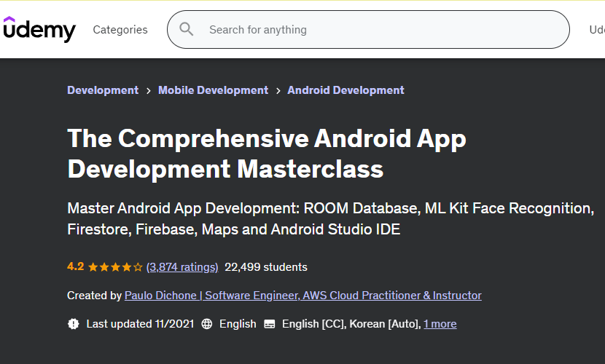Click the 4.2 rating score

point(75,267)
